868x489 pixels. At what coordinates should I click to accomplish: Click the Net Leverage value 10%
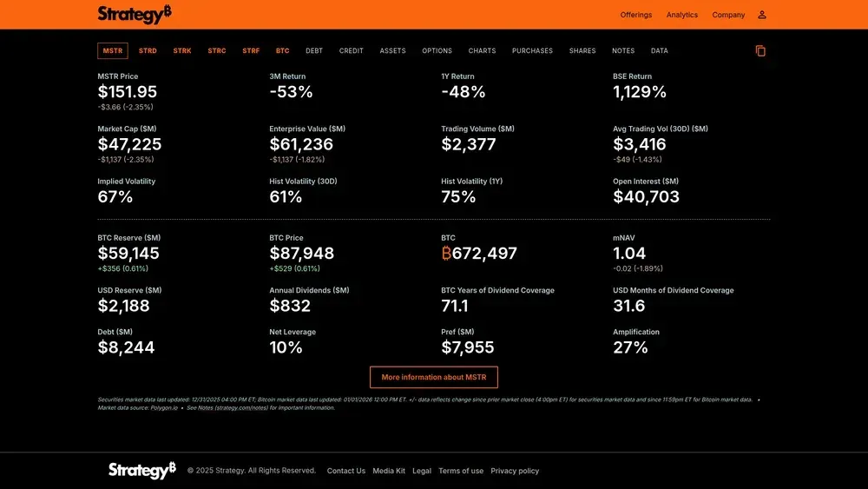point(286,347)
